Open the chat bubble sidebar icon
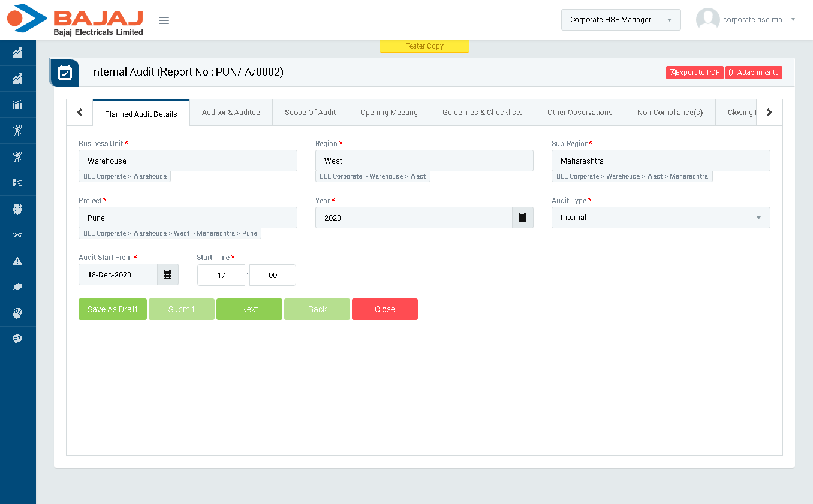The height and width of the screenshot is (504, 813). 17,339
